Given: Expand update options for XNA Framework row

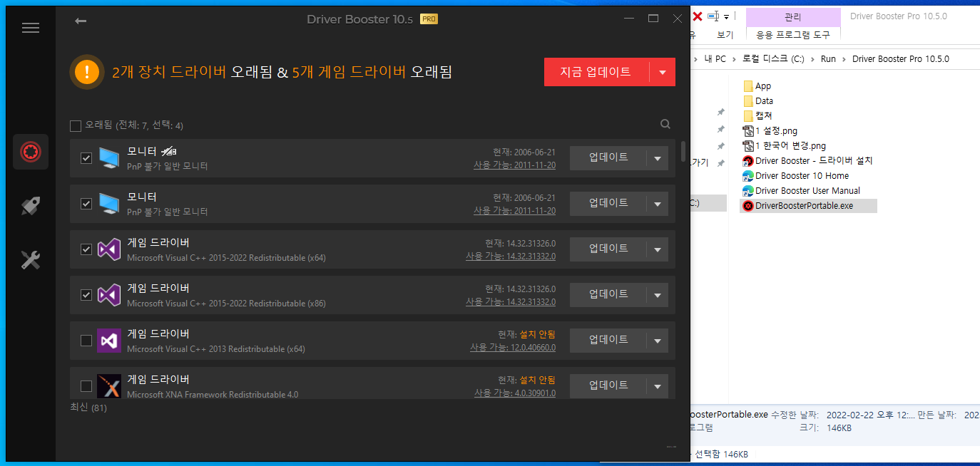Looking at the screenshot, I should pos(658,386).
